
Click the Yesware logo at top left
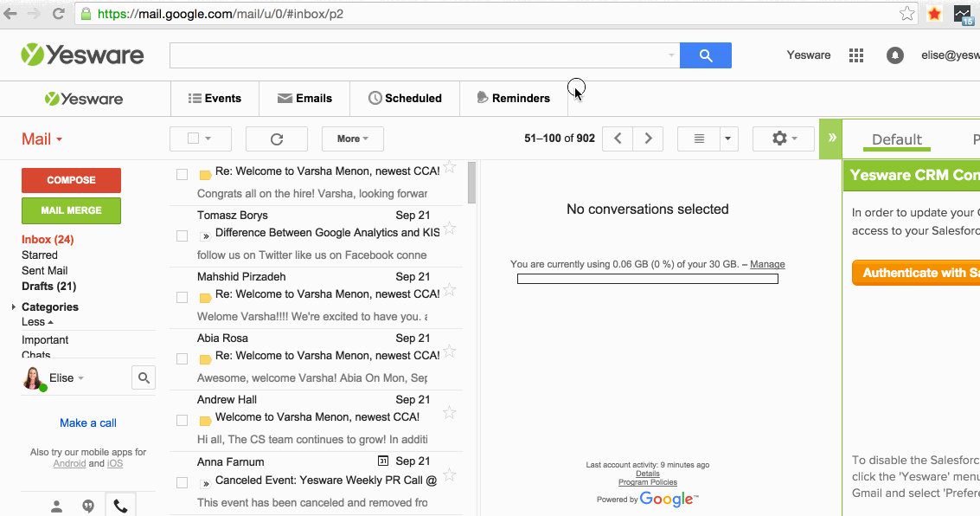coord(82,55)
